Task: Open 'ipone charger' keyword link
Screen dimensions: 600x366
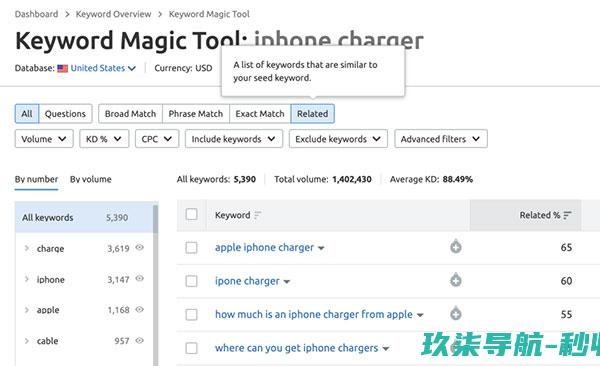Action: point(247,281)
